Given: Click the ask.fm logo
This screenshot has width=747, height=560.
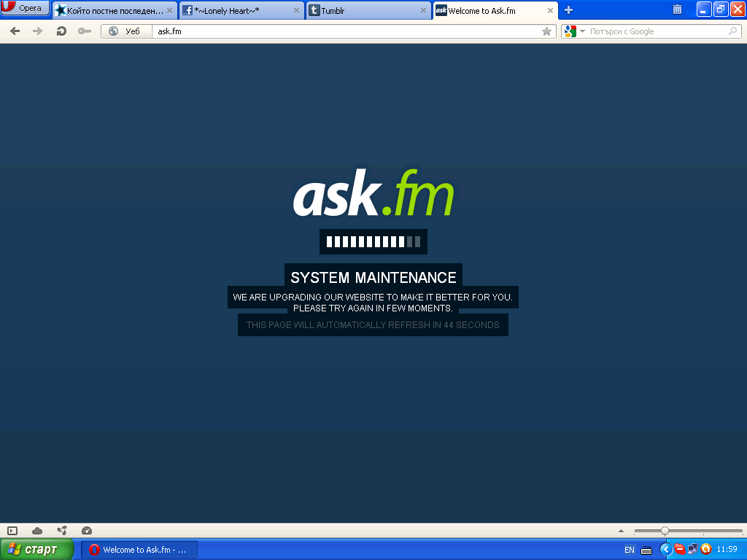Looking at the screenshot, I should coord(373,192).
